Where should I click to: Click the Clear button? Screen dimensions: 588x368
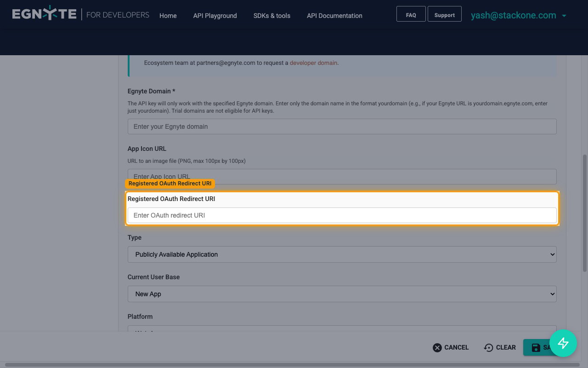pos(500,347)
